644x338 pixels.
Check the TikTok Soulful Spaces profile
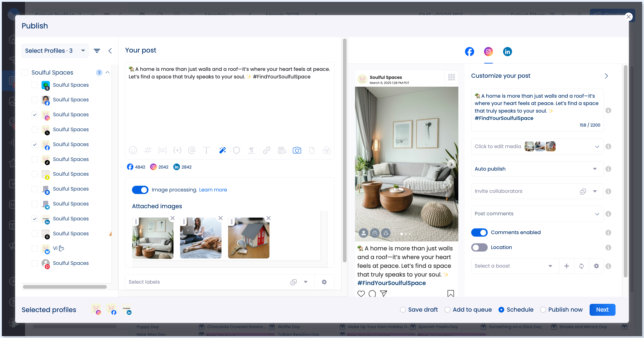click(x=35, y=159)
